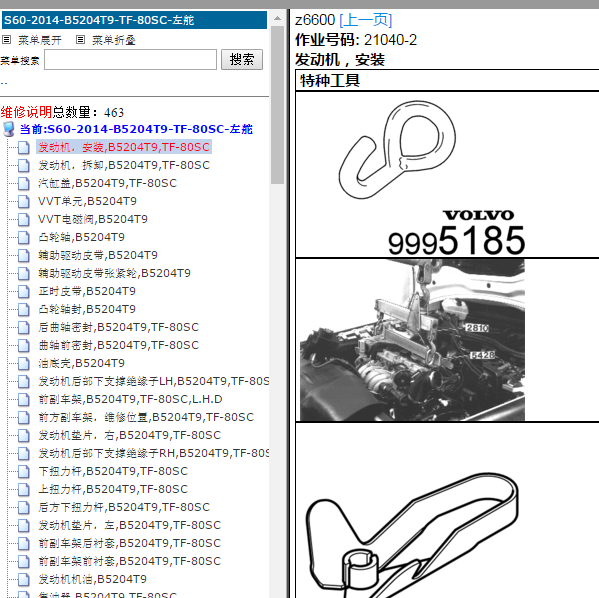
Task: Open 辅助驱动皮带,B5204T9 entry
Action: pyautogui.click(x=98, y=255)
